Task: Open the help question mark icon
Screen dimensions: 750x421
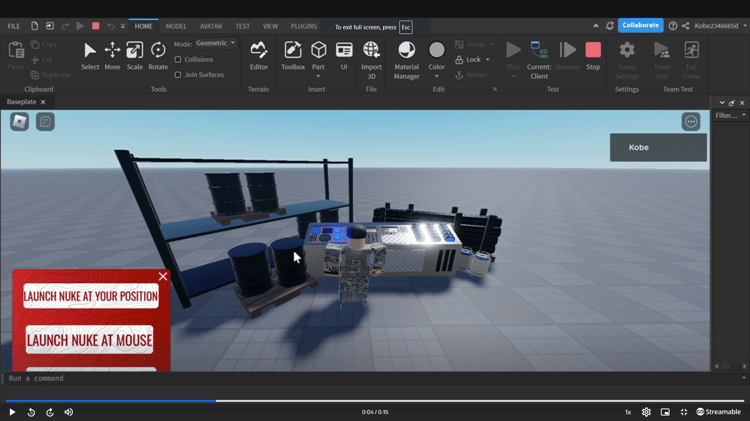Action: tap(673, 26)
